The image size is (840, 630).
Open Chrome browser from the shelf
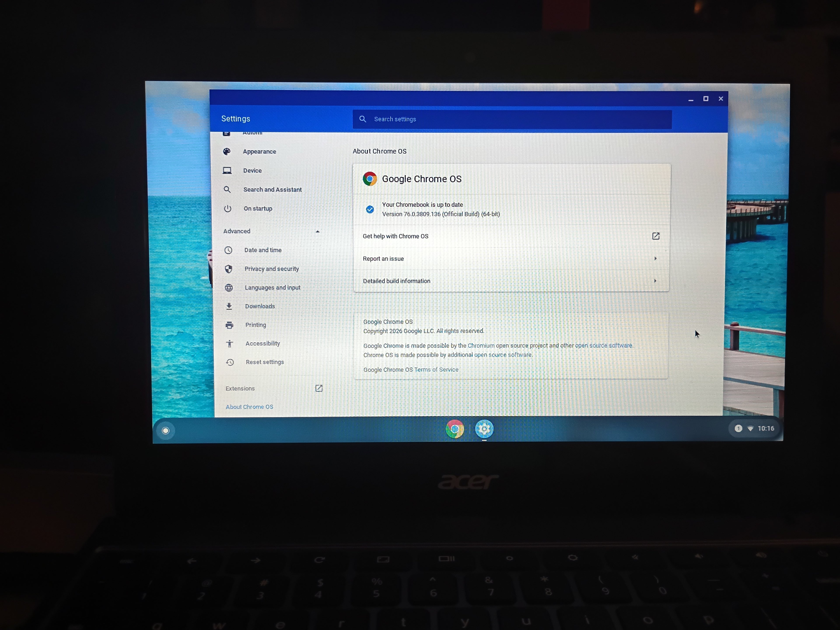(x=455, y=429)
